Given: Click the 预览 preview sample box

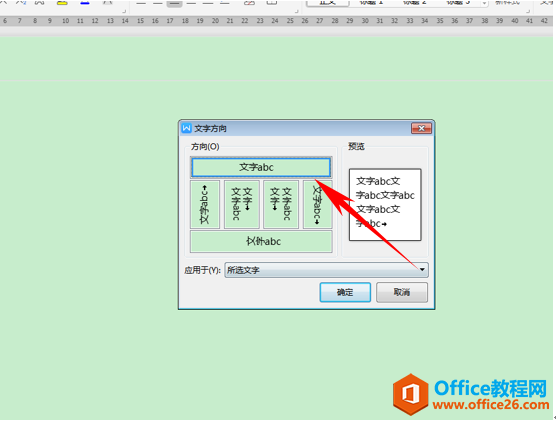Looking at the screenshot, I should [385, 205].
